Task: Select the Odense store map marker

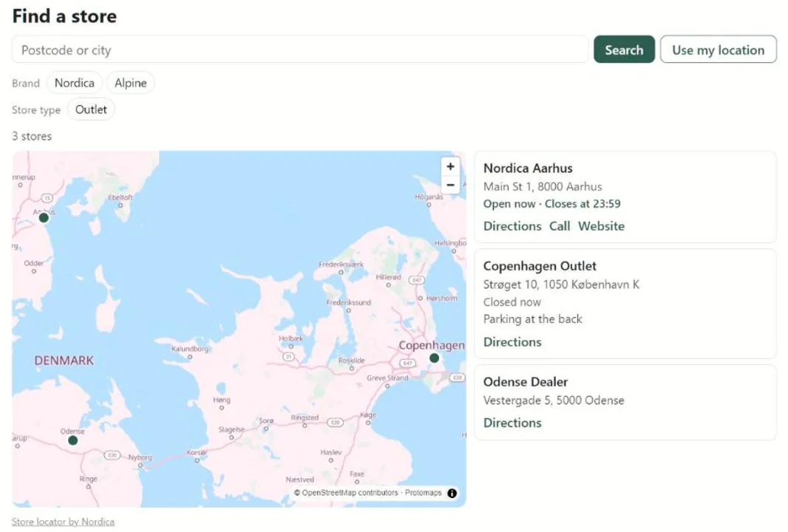Action: 73,440
